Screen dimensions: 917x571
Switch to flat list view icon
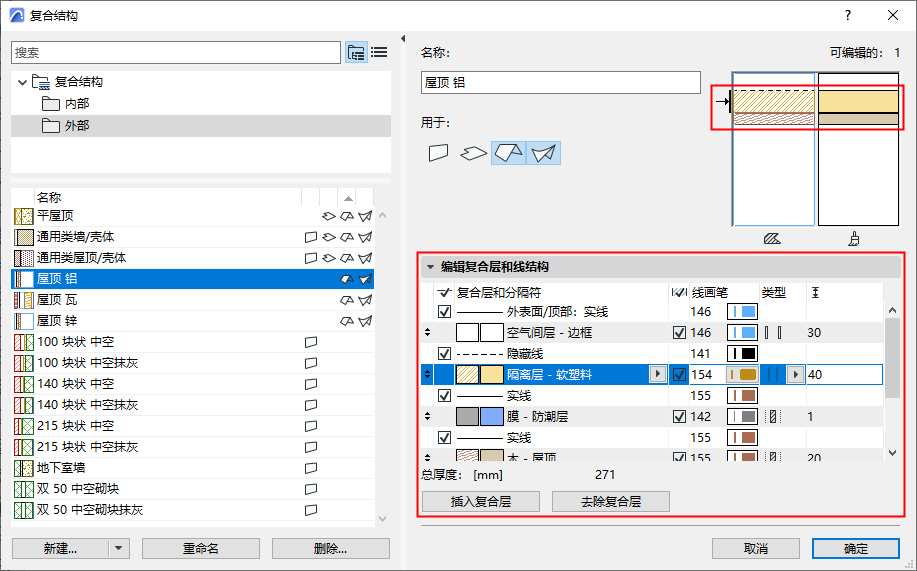pos(380,53)
